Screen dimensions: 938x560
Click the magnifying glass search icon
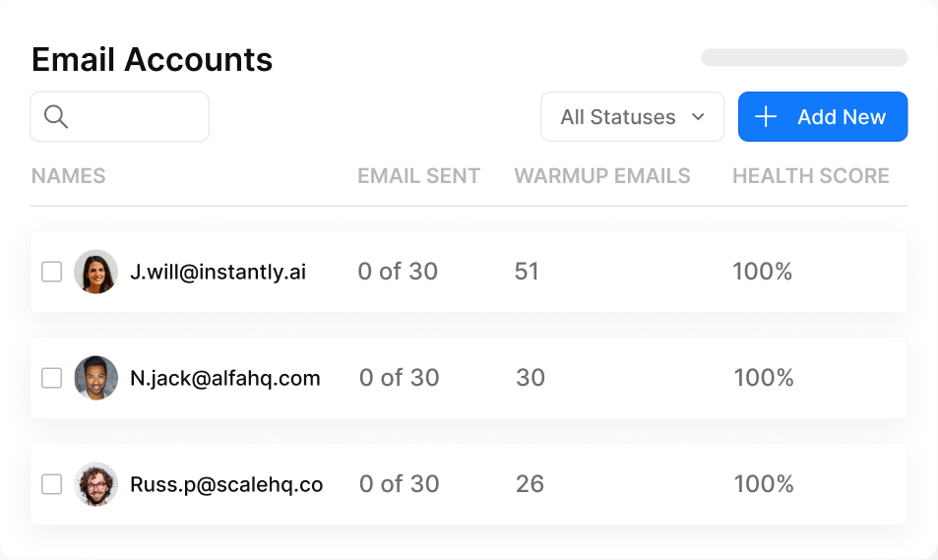click(x=56, y=117)
